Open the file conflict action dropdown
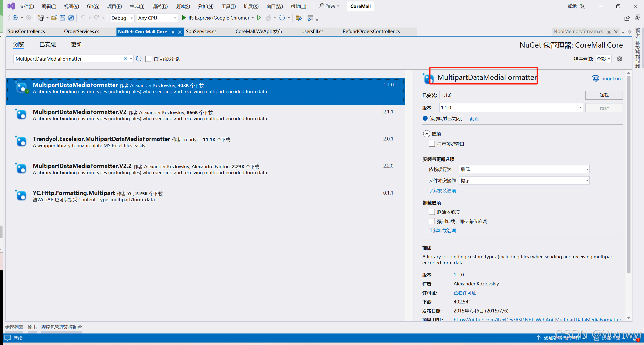Image resolution: width=644 pixels, height=345 pixels. point(524,181)
